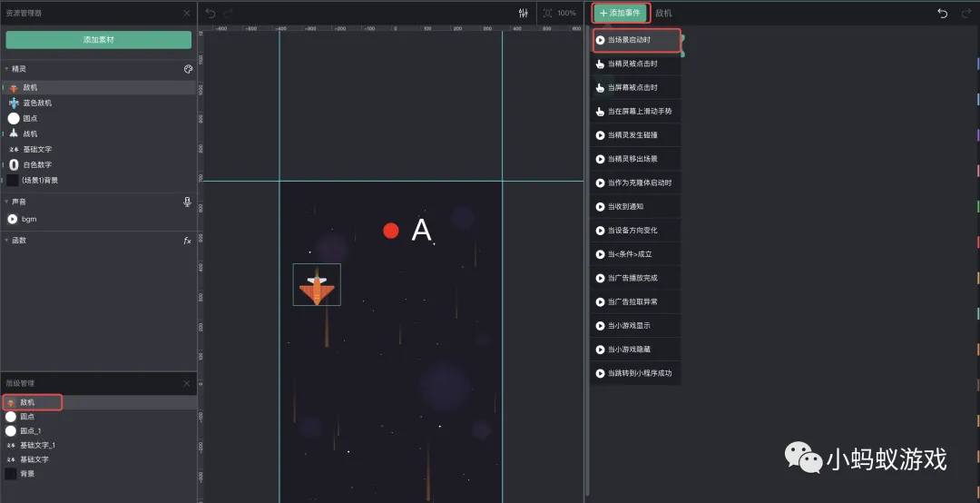Close the 资源管理器 panel
The height and width of the screenshot is (503, 980).
point(186,13)
